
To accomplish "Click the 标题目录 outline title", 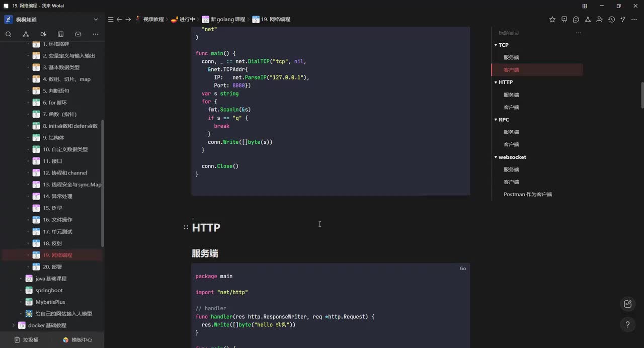I will pos(509,33).
